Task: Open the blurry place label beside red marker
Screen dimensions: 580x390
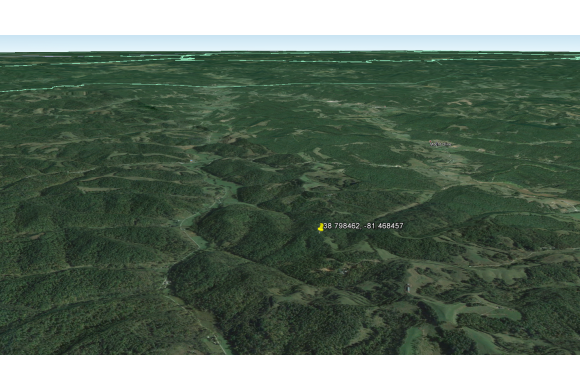Action: pos(441,144)
